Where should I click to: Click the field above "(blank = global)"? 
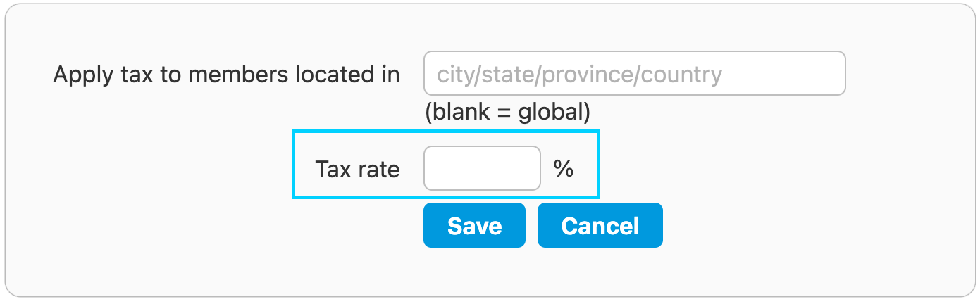[634, 73]
